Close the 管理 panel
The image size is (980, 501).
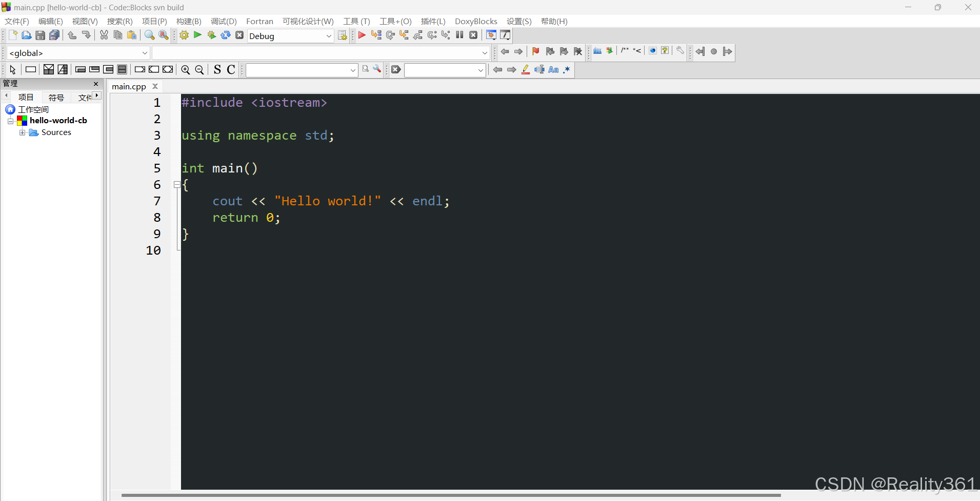(96, 84)
